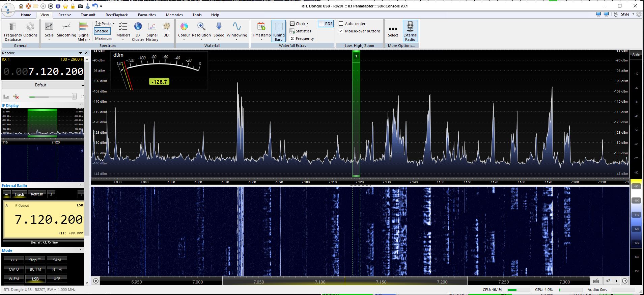Click the audio volume slider
644x295 pixels.
pos(52,97)
